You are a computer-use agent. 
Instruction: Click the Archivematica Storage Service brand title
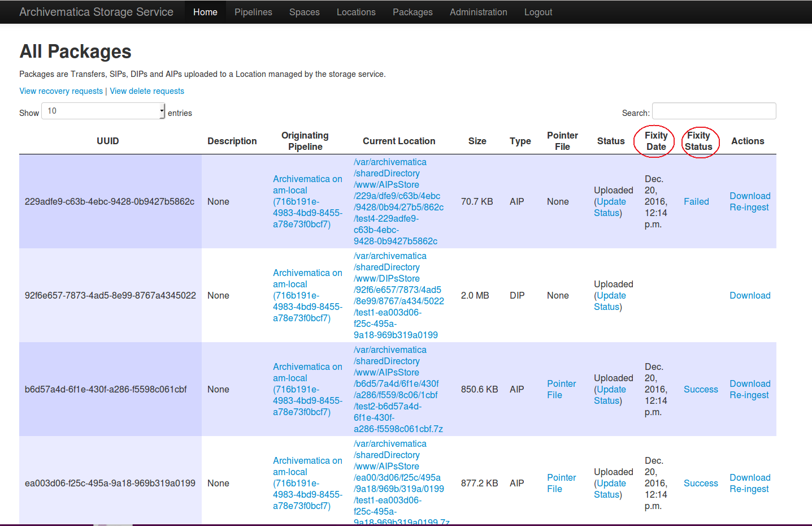pyautogui.click(x=96, y=12)
